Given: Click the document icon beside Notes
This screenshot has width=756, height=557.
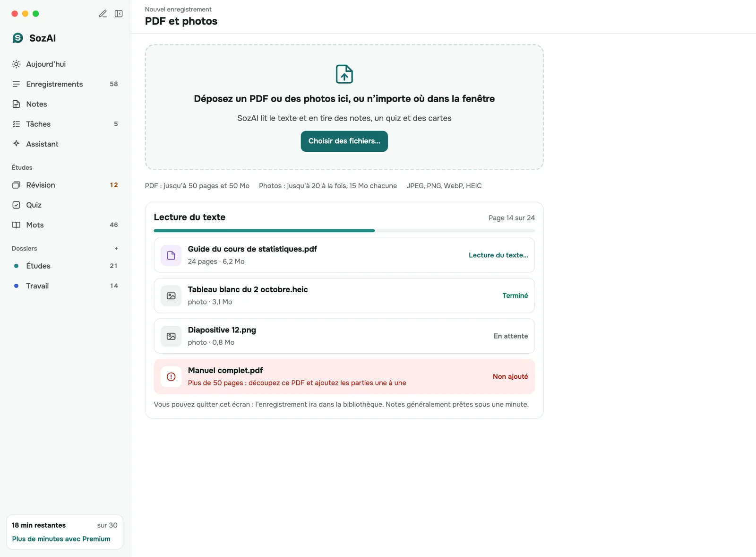Looking at the screenshot, I should [16, 104].
